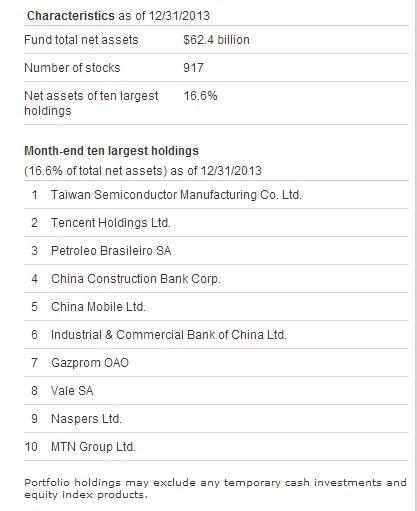Click China Mobile Ltd. holding
Screen dimensions: 417x511
pos(98,307)
